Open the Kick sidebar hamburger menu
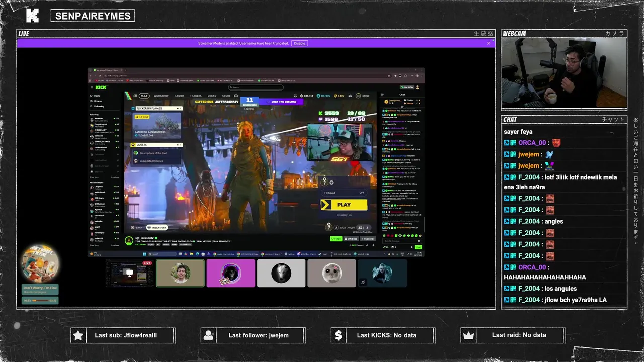The width and height of the screenshot is (644, 362). 91,87
